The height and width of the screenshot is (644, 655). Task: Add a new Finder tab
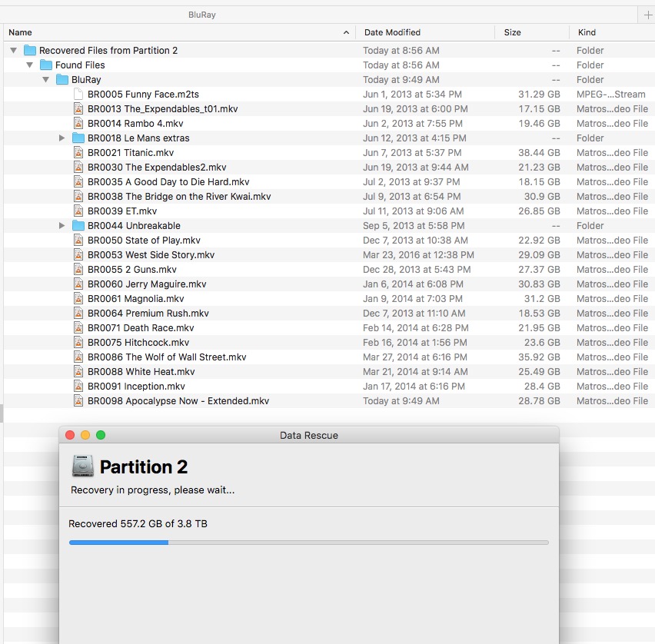(x=648, y=15)
